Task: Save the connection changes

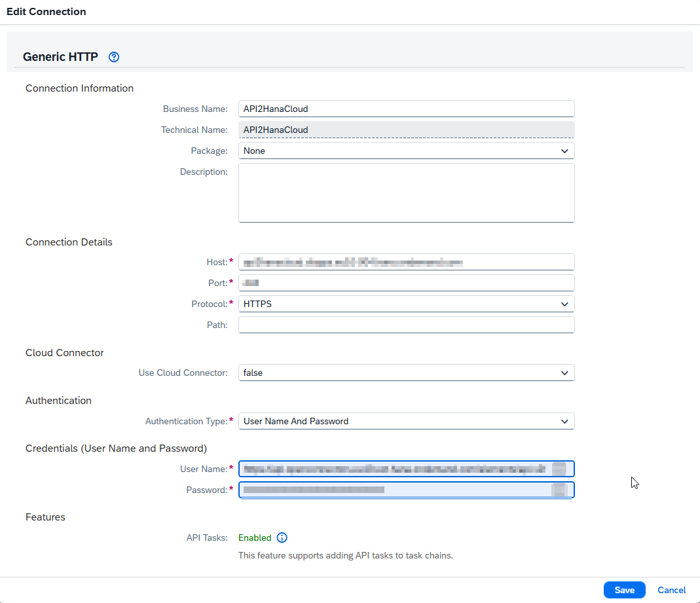Action: click(624, 590)
